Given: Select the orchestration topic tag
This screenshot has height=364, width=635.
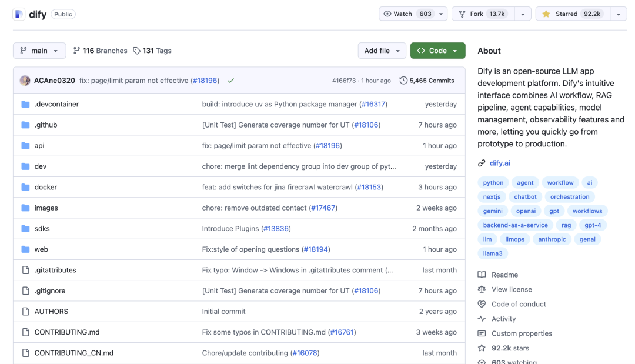Looking at the screenshot, I should tap(569, 197).
